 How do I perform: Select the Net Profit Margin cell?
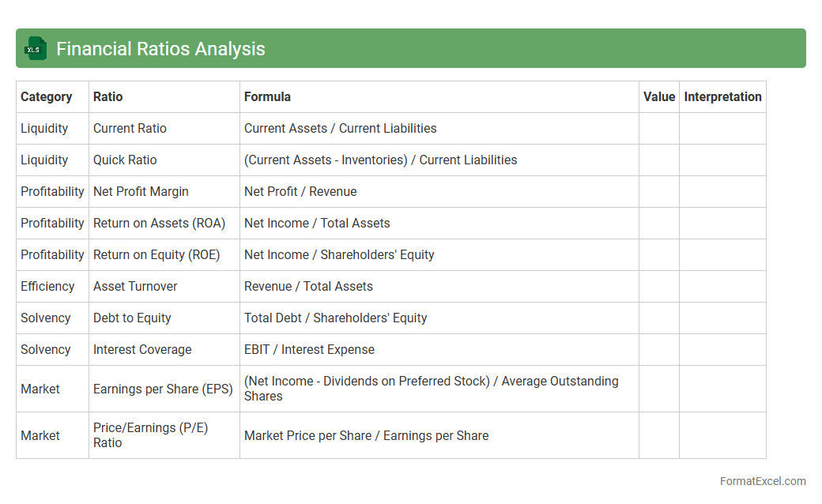141,192
